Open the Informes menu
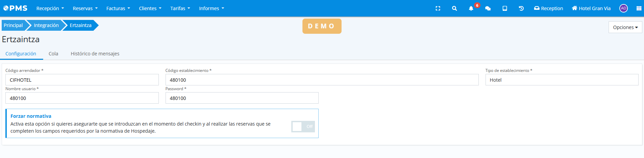This screenshot has height=158, width=644. coord(211,8)
